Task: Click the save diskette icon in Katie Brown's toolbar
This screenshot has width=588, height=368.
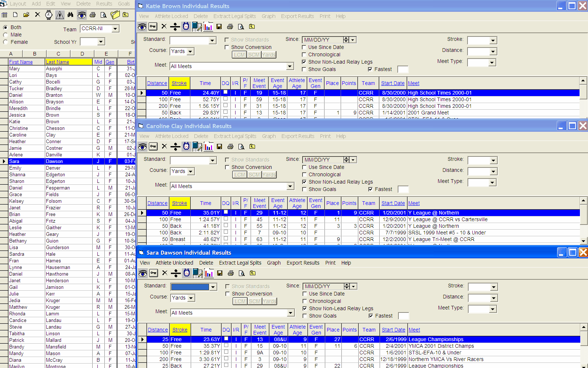Action: click(219, 26)
